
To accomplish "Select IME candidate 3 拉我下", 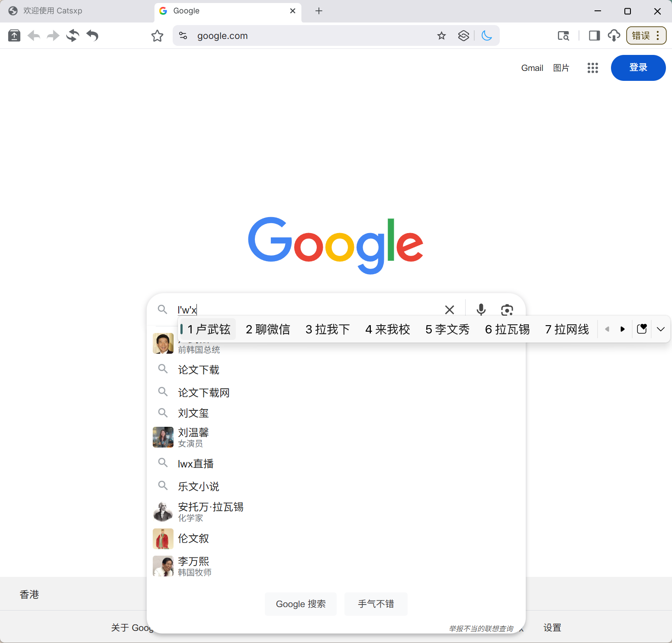I will click(328, 329).
